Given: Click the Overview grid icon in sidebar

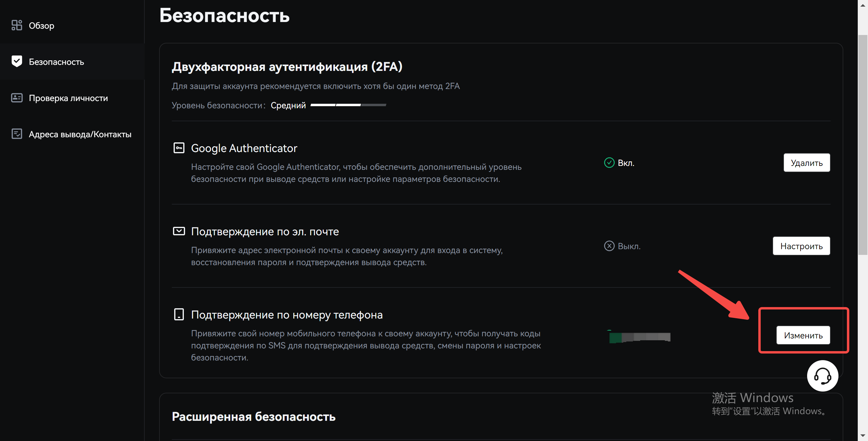Looking at the screenshot, I should pyautogui.click(x=17, y=25).
